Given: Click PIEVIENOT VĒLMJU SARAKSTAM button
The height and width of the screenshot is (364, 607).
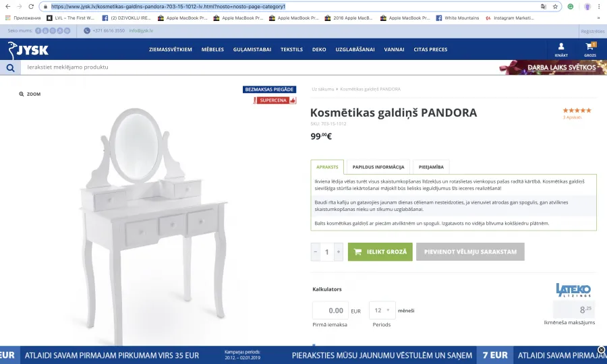Looking at the screenshot, I should (470, 252).
